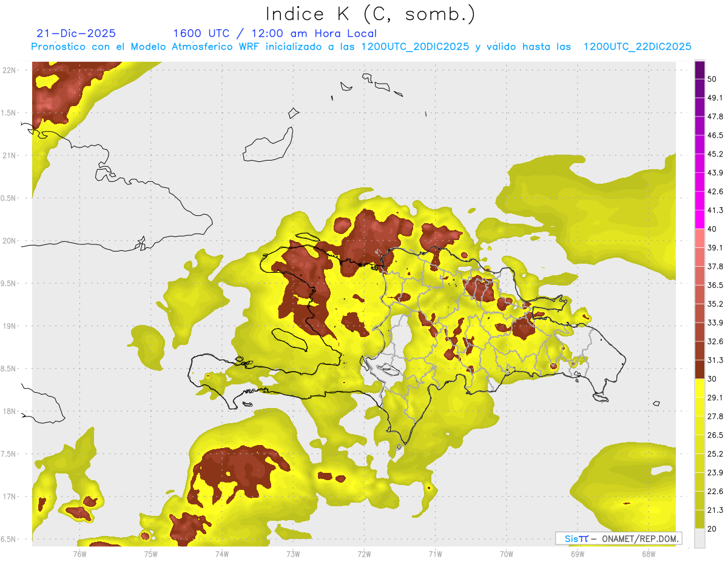Click the colorbar segment between 29.1 and 30
The image size is (728, 562).
pos(699,388)
